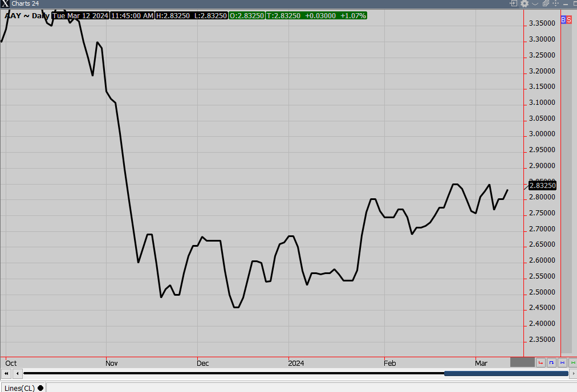Expand the title bar chevron dropdown
Viewport: 577px width, 392px height.
click(x=535, y=3)
